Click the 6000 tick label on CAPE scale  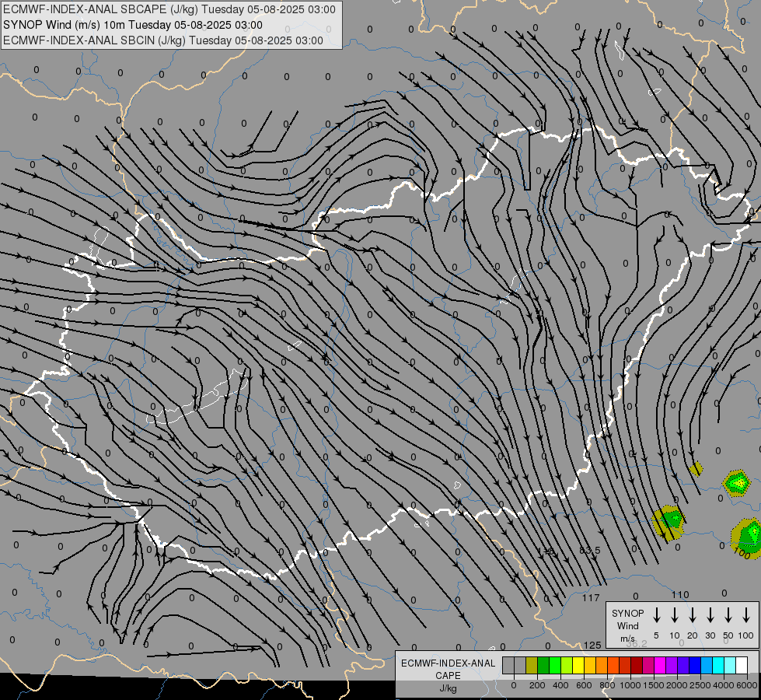[747, 685]
